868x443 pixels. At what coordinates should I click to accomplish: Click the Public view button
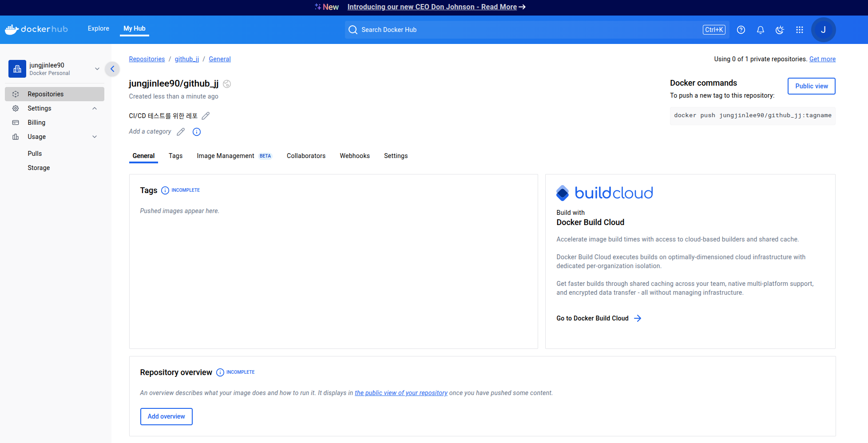coord(812,86)
